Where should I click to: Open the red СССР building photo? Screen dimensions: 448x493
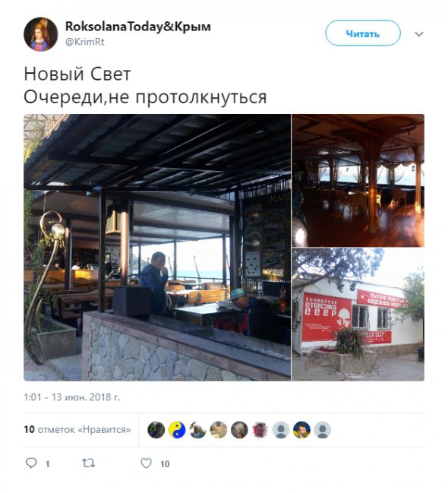click(x=358, y=314)
